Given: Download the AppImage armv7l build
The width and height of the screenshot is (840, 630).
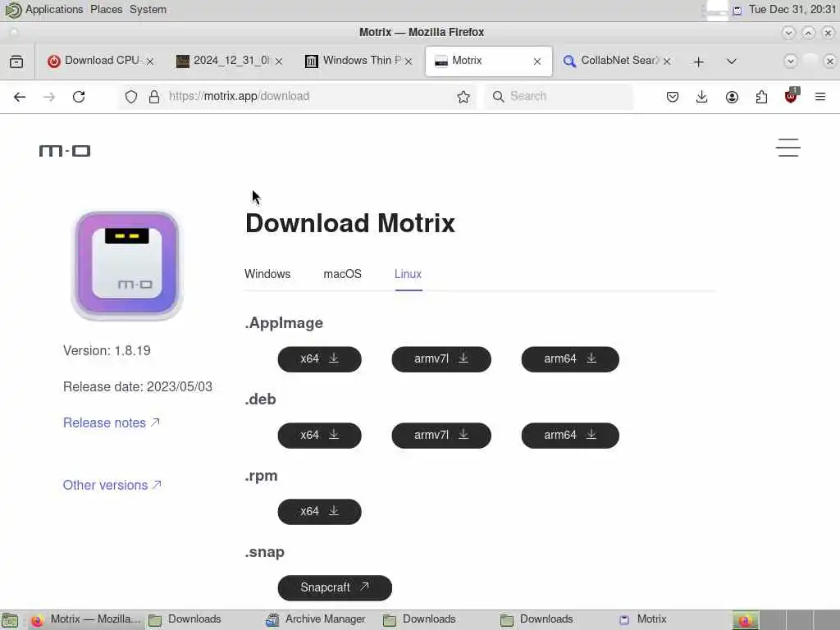Looking at the screenshot, I should (x=441, y=359).
